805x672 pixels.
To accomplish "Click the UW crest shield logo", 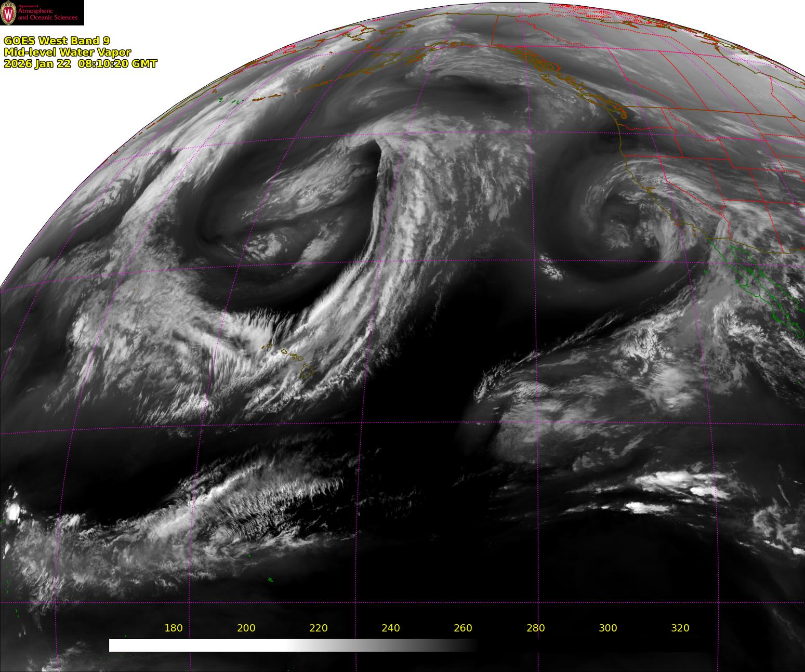I will (9, 12).
